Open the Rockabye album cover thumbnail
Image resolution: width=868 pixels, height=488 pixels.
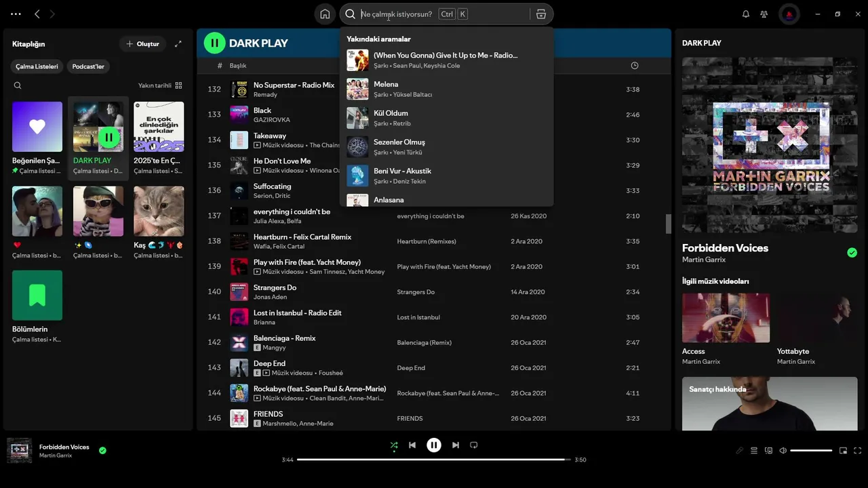(239, 393)
